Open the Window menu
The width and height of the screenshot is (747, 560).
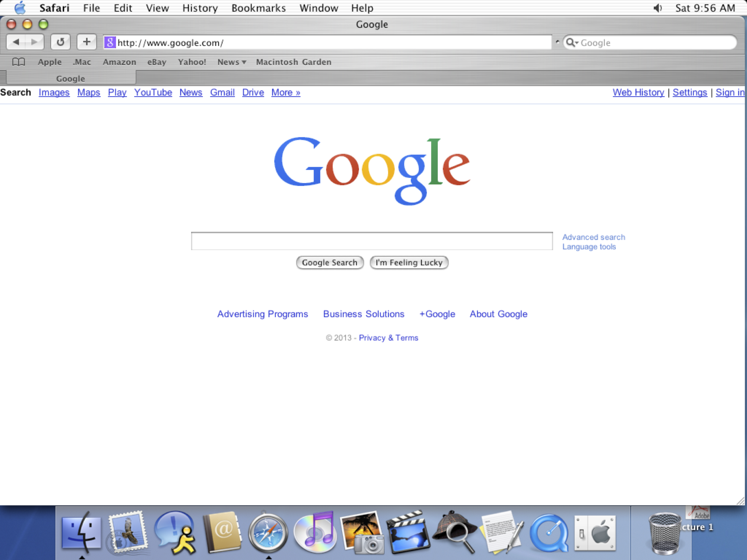tap(319, 8)
